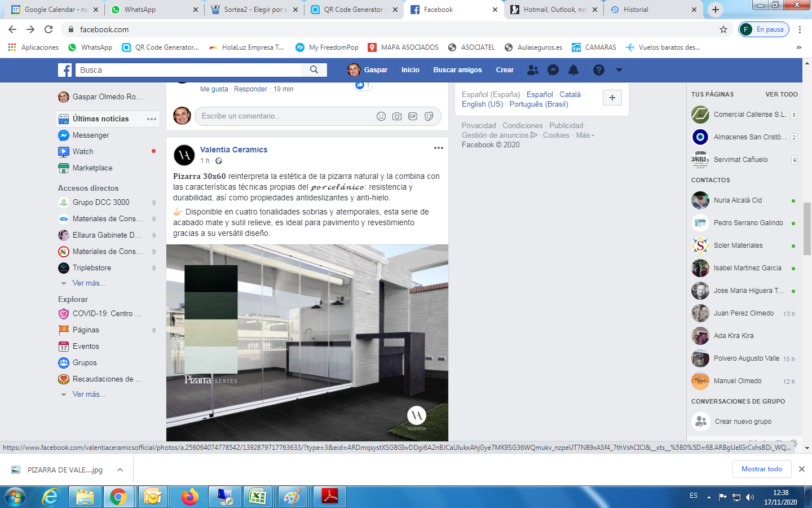Insert GIF via comment box icon
Screen dimensions: 812x508
413,116
